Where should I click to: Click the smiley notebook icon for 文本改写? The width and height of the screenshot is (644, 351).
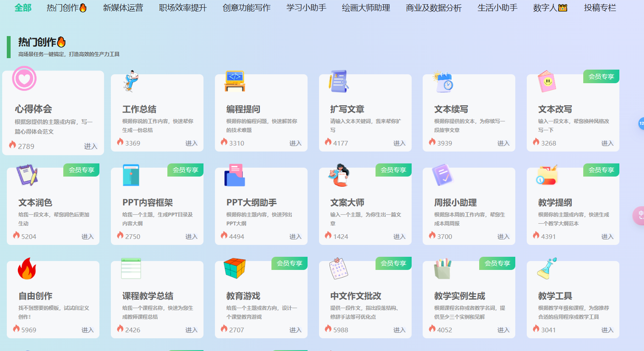[547, 81]
